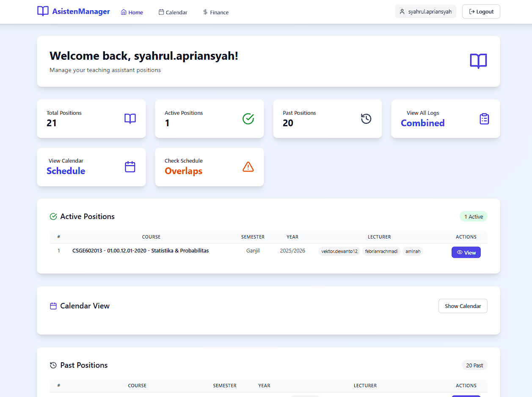The image size is (532, 397).
Task: Open the Schedule calendar link
Action: coord(66,171)
